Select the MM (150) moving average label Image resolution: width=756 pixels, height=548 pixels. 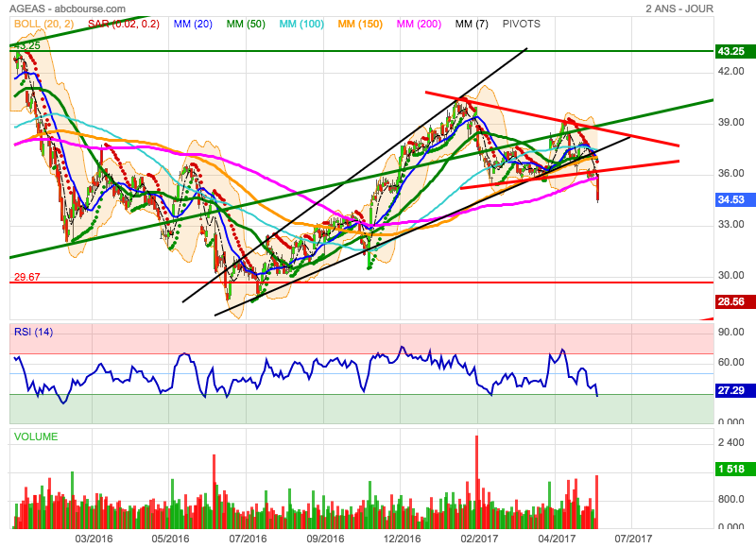pyautogui.click(x=360, y=24)
